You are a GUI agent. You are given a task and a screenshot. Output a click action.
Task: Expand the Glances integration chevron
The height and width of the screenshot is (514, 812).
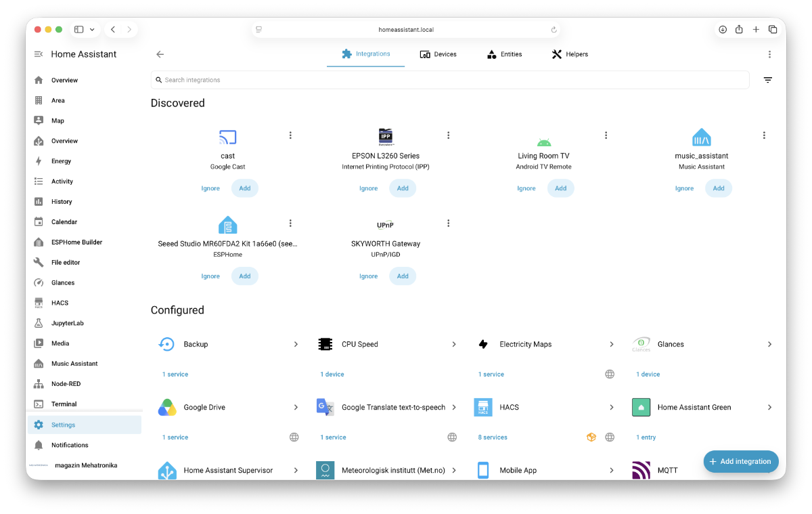click(769, 344)
